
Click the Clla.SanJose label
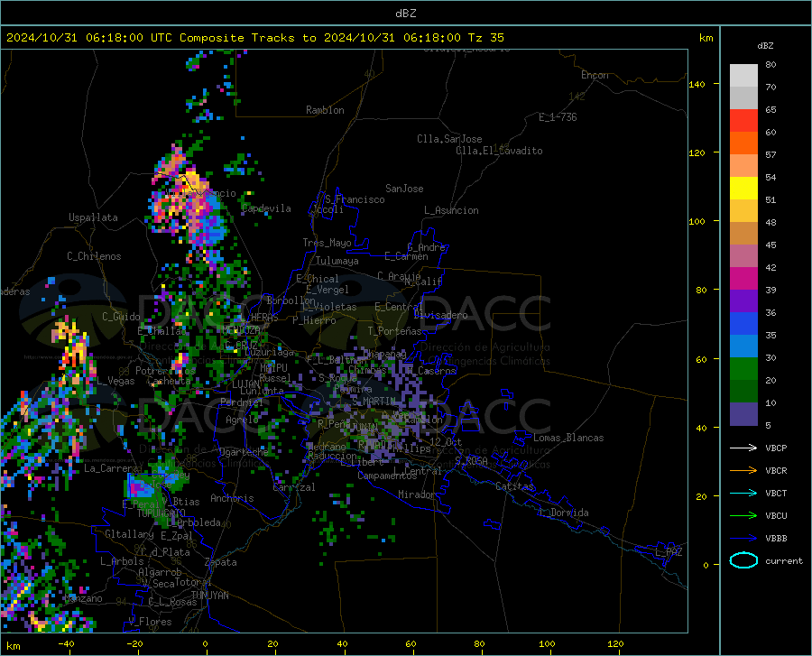click(449, 139)
